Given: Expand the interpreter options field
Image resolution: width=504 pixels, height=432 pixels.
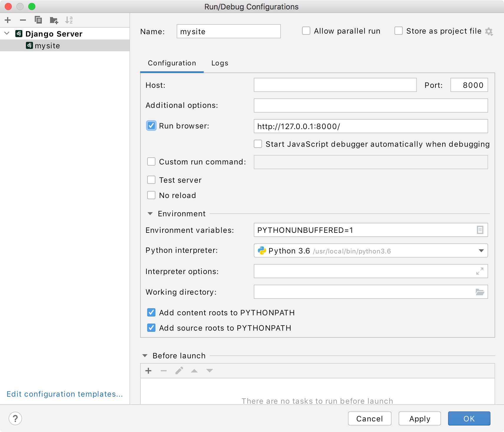Looking at the screenshot, I should coord(480,271).
